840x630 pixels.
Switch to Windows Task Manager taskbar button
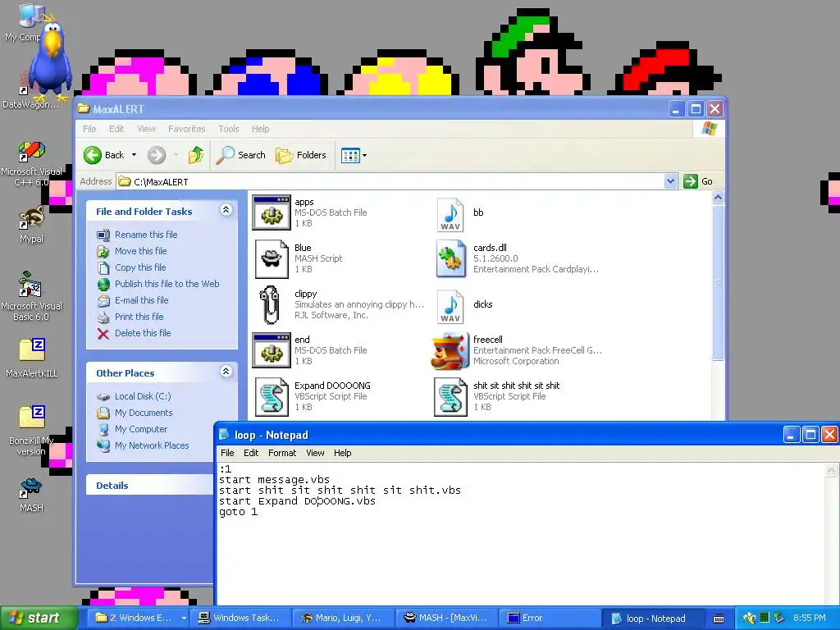pos(239,619)
